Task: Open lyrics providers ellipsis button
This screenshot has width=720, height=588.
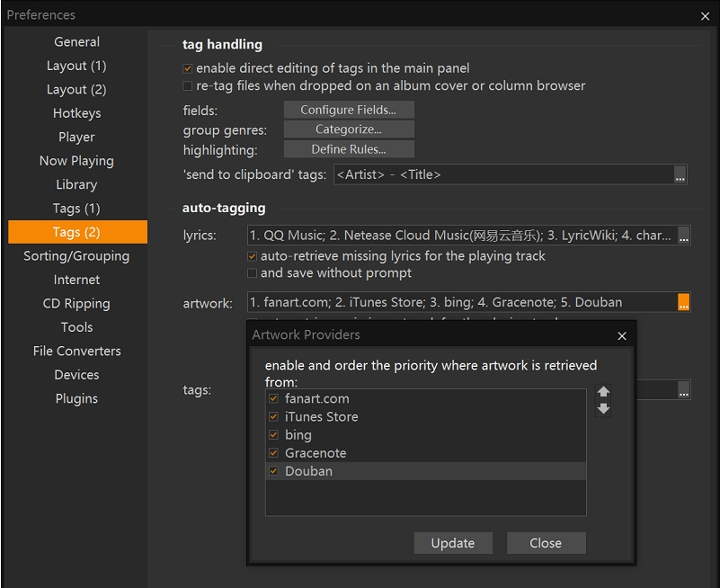Action: tap(683, 236)
